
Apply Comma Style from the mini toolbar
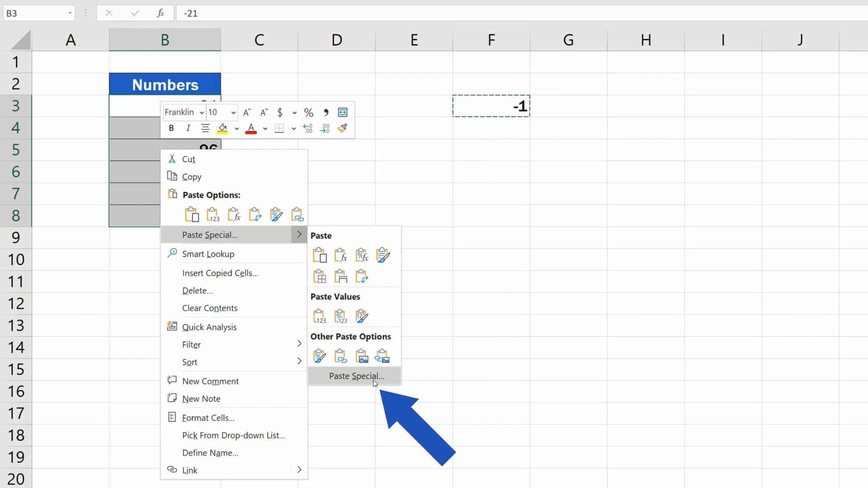(326, 113)
